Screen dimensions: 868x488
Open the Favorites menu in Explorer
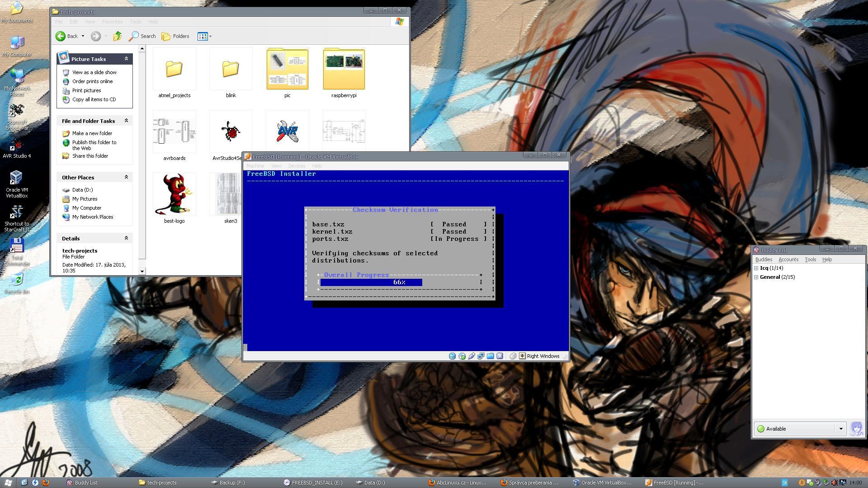[112, 22]
